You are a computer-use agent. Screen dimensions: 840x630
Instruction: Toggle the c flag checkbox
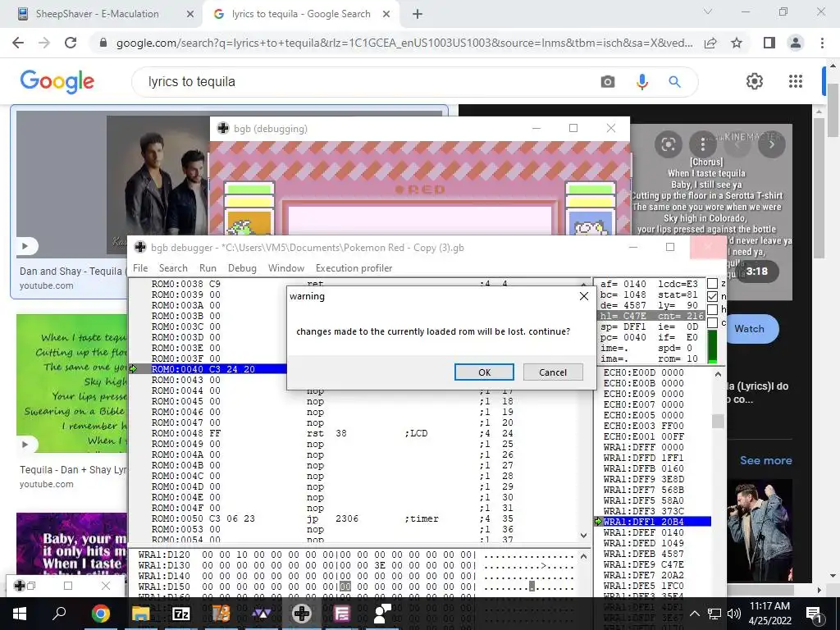[713, 322]
